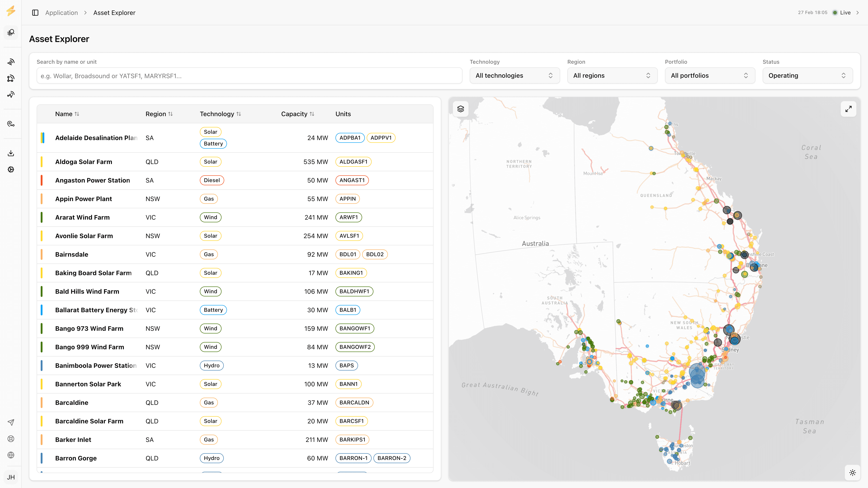
Task: Toggle the sidebar collapse icon next to Application
Action: [35, 12]
